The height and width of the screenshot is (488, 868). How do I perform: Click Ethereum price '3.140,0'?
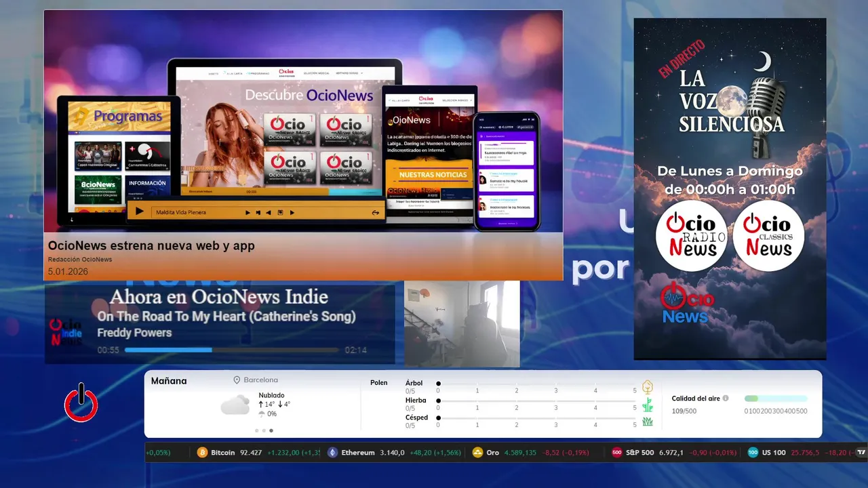click(392, 453)
